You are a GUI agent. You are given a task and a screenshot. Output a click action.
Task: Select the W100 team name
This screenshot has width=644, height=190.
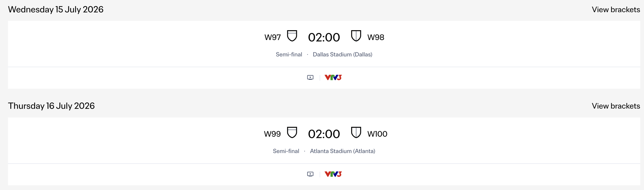coord(377,134)
